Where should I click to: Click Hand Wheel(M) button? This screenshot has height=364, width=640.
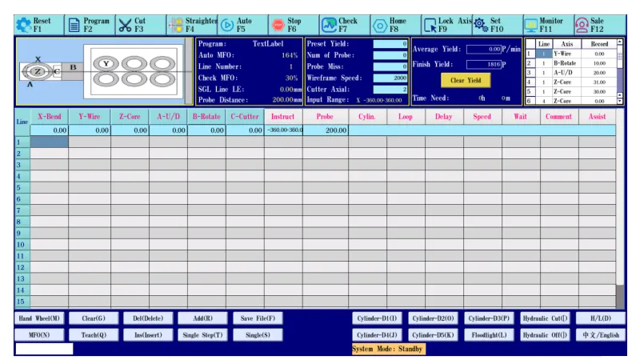[x=39, y=318]
